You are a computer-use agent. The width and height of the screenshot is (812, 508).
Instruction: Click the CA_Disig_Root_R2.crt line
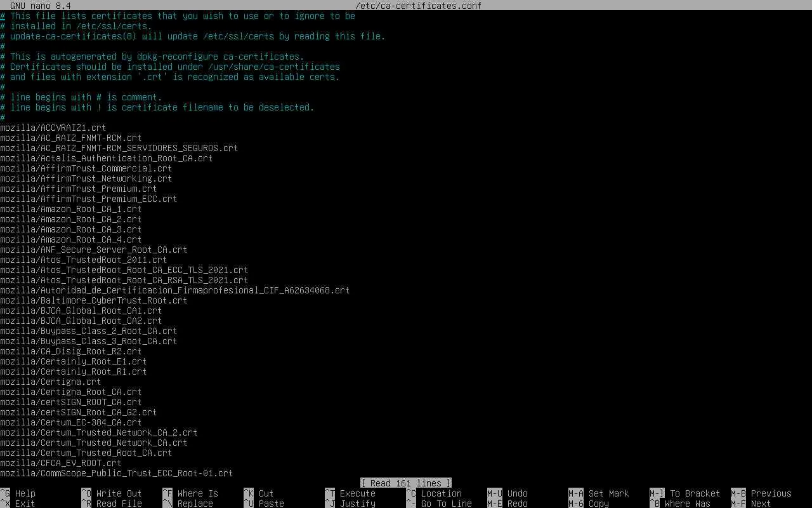click(x=71, y=351)
